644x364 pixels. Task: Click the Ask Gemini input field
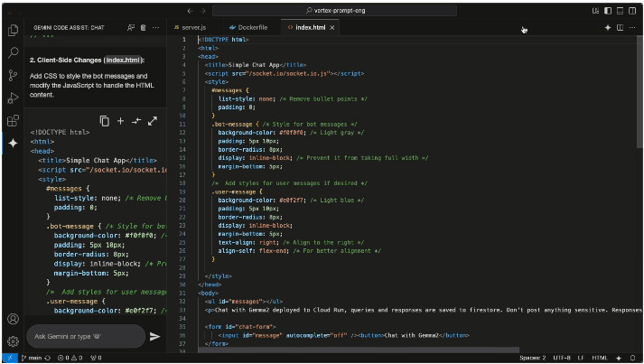point(86,337)
